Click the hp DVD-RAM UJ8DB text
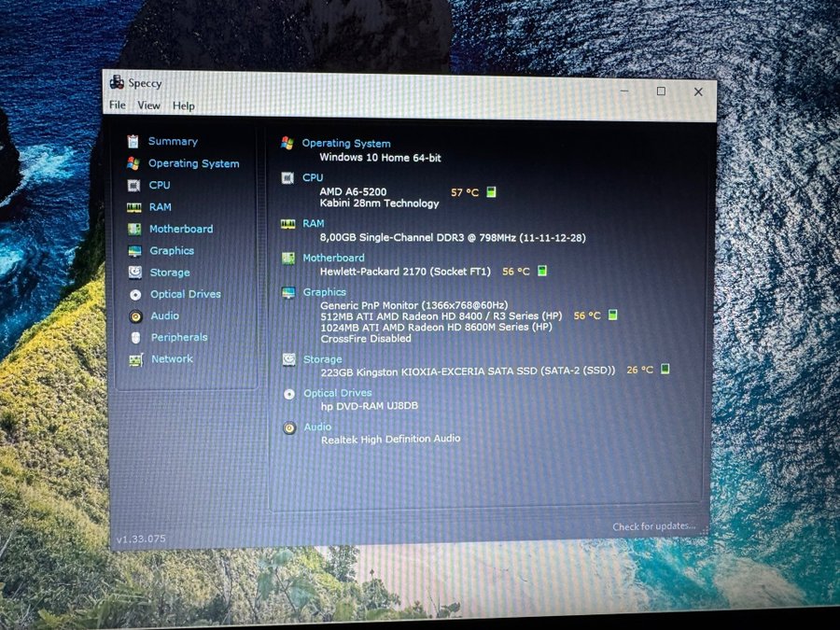840x630 pixels. click(x=369, y=406)
